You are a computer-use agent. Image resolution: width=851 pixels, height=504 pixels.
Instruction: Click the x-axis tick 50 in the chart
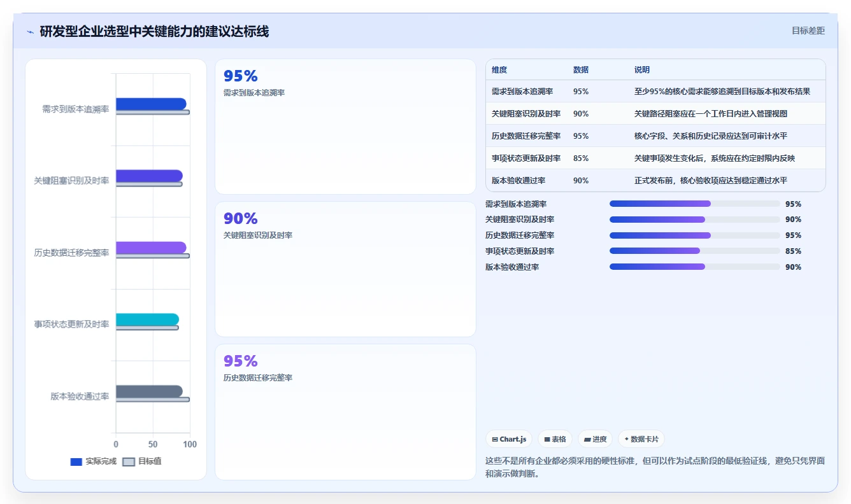click(153, 444)
